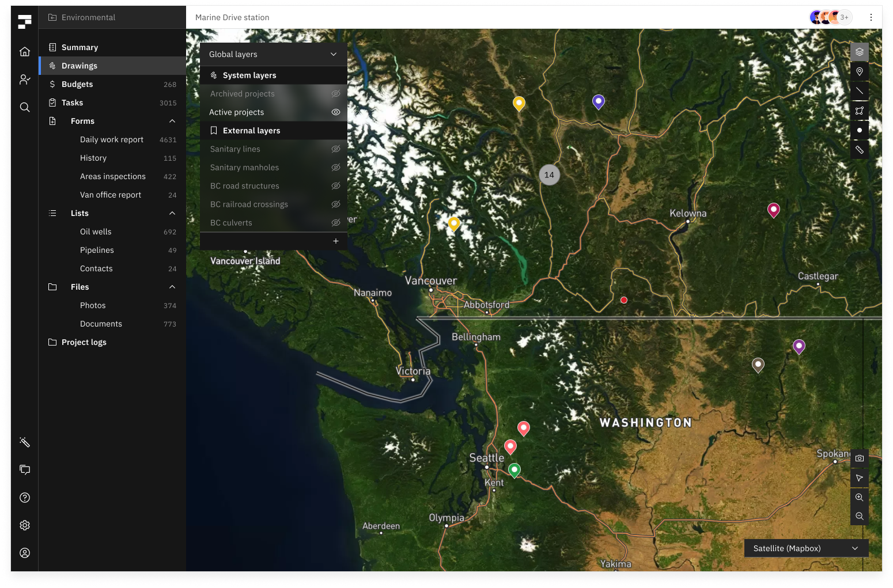
Task: Pick the point dot style tool
Action: click(x=859, y=130)
